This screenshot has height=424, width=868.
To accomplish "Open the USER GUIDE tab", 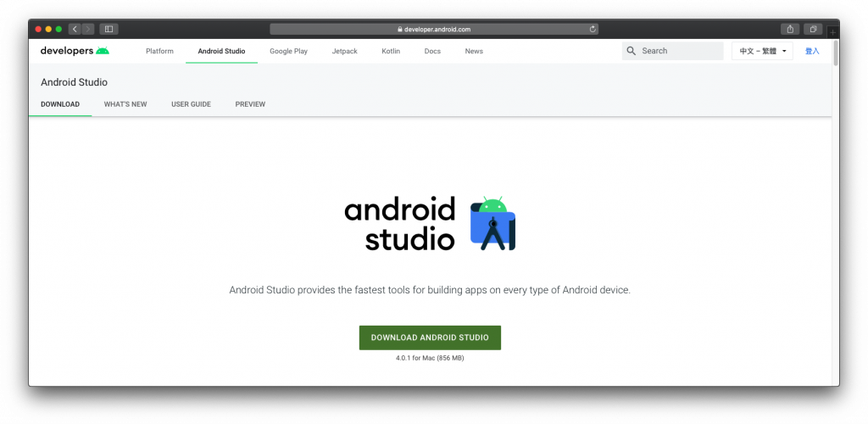I will coord(191,104).
